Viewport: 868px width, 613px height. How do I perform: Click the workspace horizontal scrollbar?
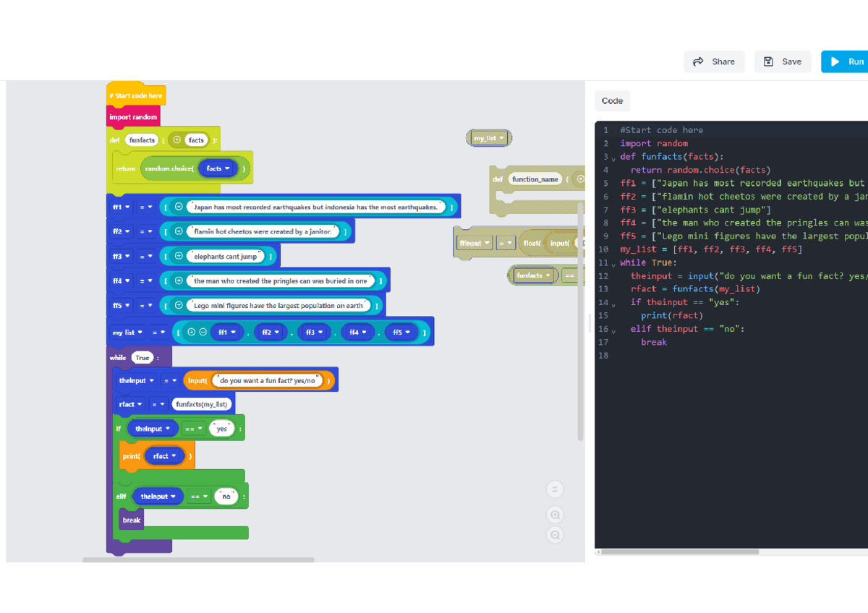[198, 560]
